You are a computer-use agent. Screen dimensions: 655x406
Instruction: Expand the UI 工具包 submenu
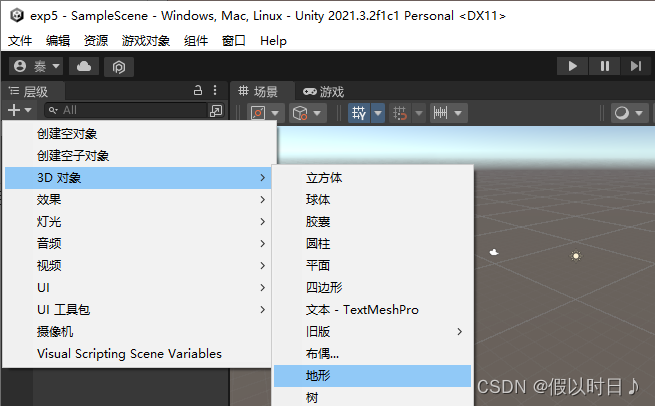coord(138,310)
